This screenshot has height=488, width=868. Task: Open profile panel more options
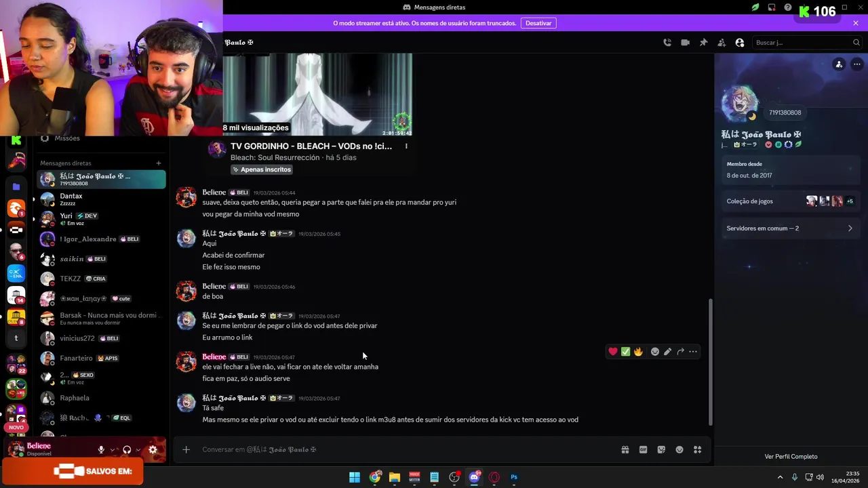pos(857,64)
